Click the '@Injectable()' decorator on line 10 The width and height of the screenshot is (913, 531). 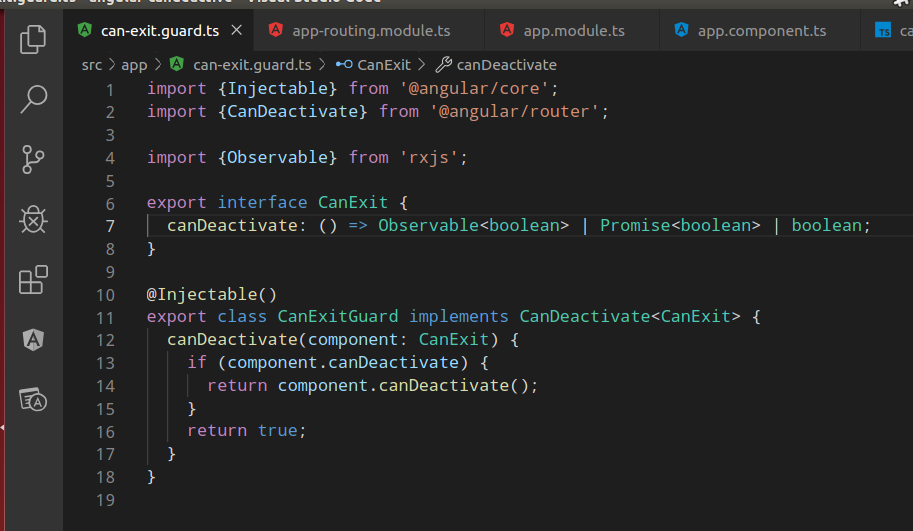pyautogui.click(x=211, y=294)
